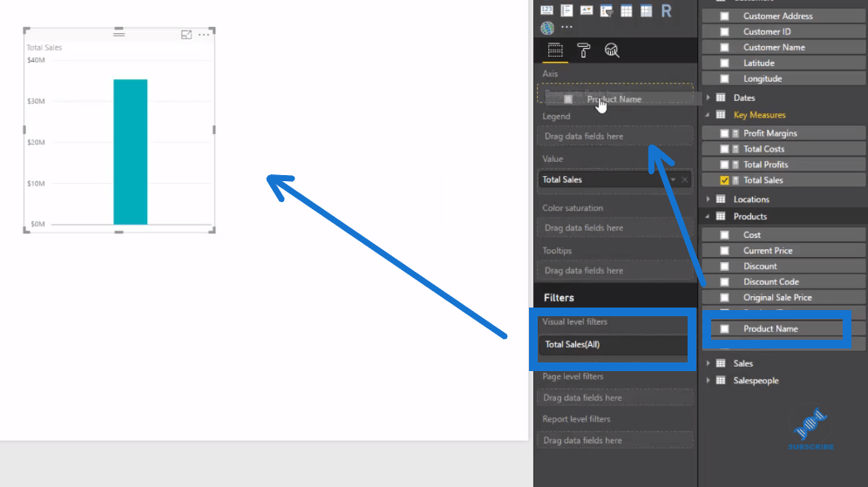The height and width of the screenshot is (487, 868).
Task: Select the KPI visualization icon
Action: click(587, 10)
